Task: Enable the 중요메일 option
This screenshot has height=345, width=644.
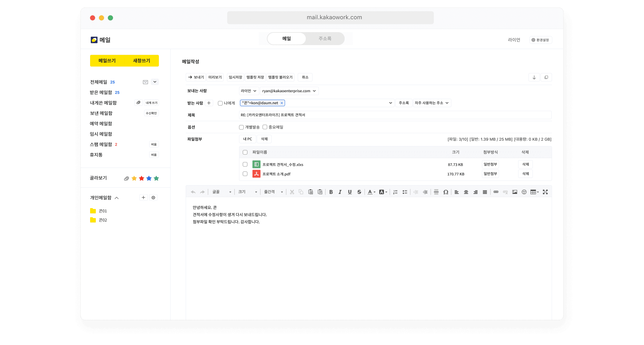Action: click(265, 127)
